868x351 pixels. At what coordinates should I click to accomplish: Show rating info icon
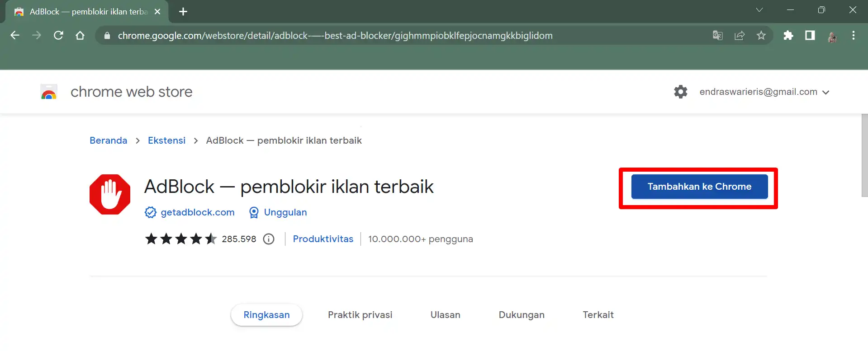[269, 239]
